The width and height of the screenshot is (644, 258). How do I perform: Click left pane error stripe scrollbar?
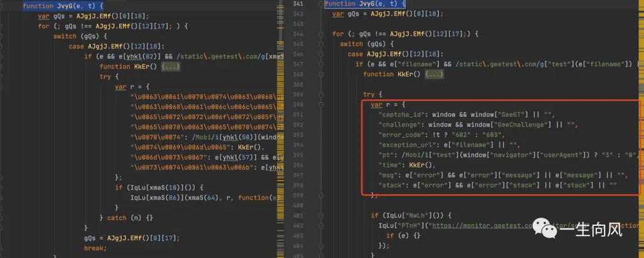tap(281, 129)
